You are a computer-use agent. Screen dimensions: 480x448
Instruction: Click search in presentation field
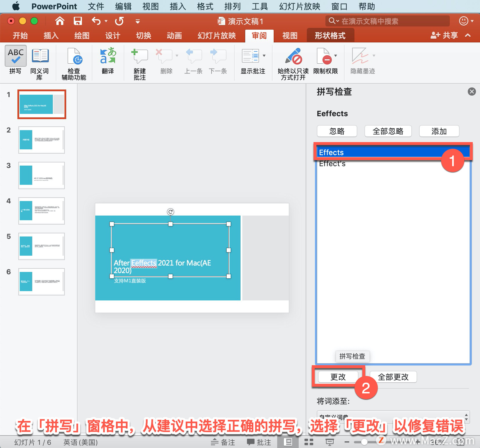(388, 21)
